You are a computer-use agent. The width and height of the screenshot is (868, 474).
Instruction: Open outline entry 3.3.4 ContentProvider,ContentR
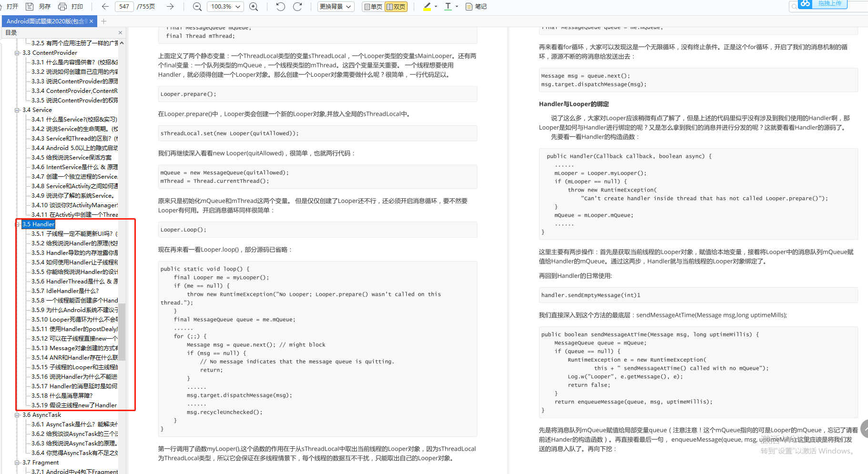click(75, 91)
